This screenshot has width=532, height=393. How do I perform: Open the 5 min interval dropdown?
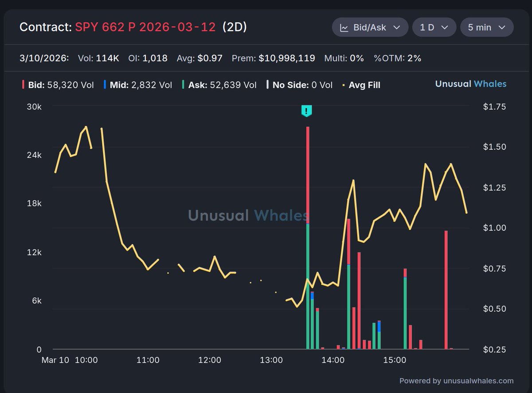[x=486, y=27]
